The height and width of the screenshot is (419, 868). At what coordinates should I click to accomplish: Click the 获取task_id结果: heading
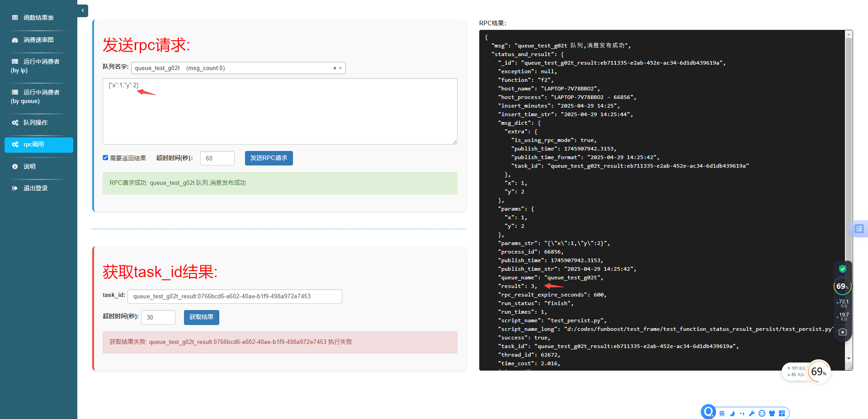tap(160, 272)
